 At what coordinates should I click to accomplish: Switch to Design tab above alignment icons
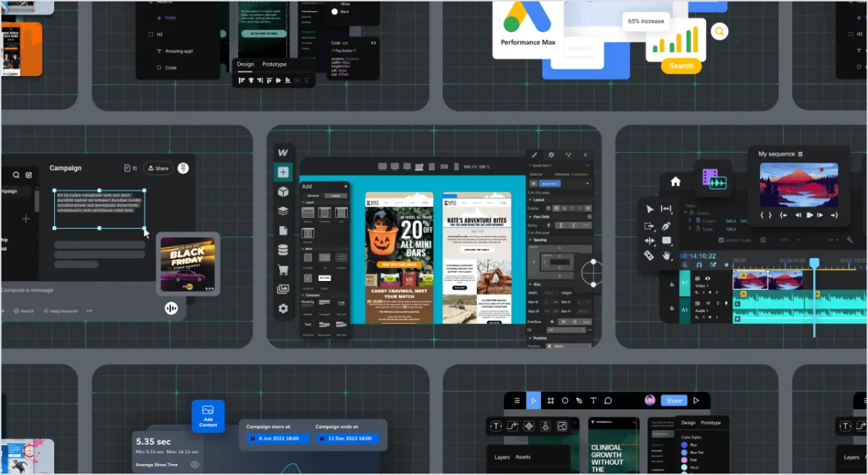click(245, 64)
